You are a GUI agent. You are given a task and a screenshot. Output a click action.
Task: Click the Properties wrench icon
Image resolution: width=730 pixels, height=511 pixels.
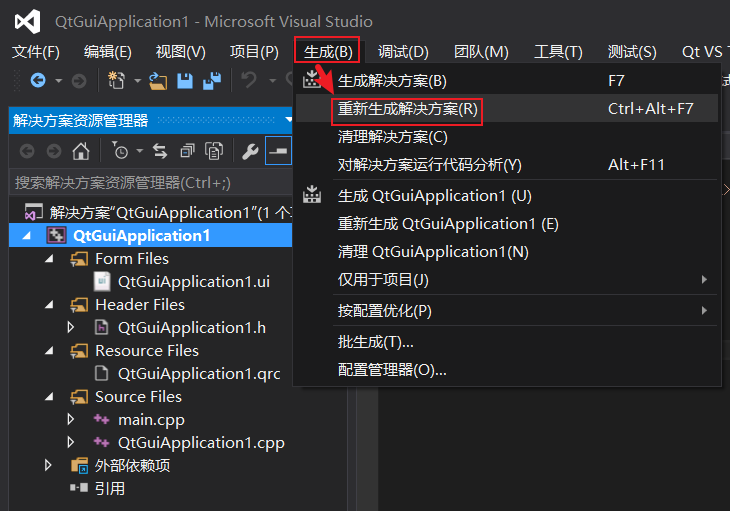click(250, 151)
